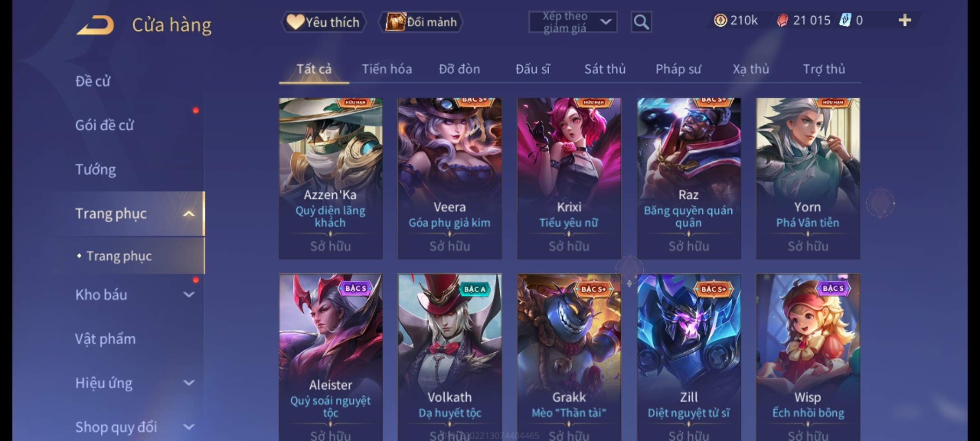Click the plus icon to add currency
Image resolution: width=980 pixels, height=441 pixels.
(904, 20)
